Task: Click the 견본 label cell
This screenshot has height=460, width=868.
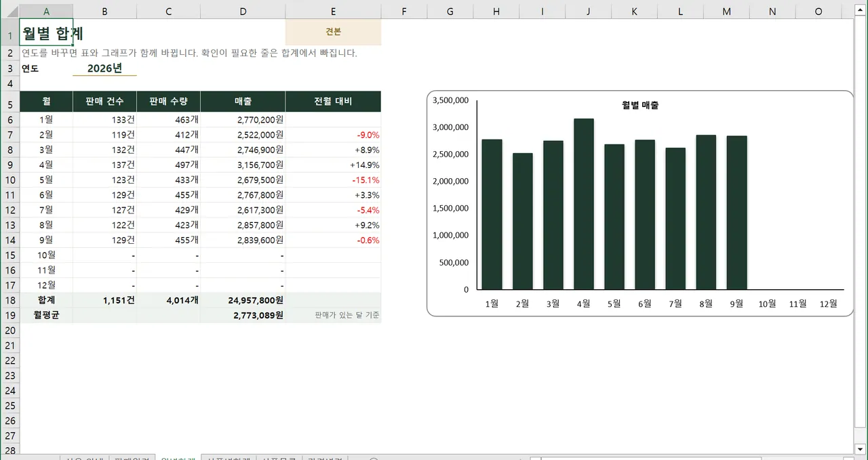Action: click(x=333, y=32)
